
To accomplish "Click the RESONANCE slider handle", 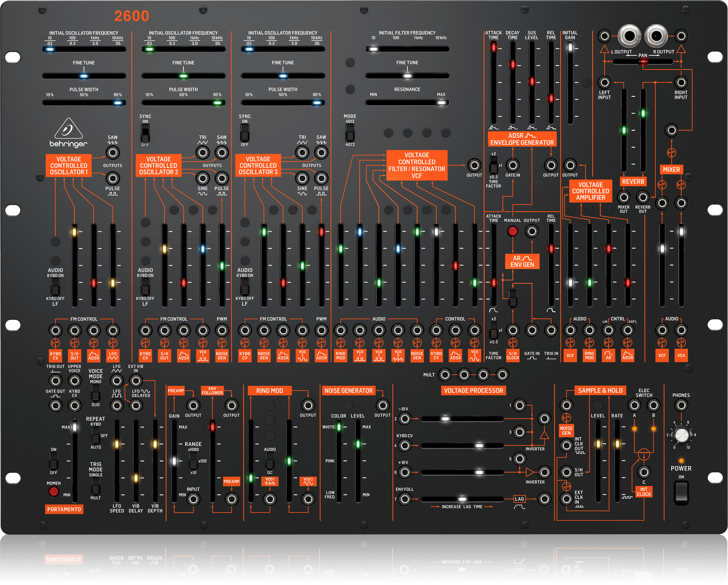I will [442, 103].
